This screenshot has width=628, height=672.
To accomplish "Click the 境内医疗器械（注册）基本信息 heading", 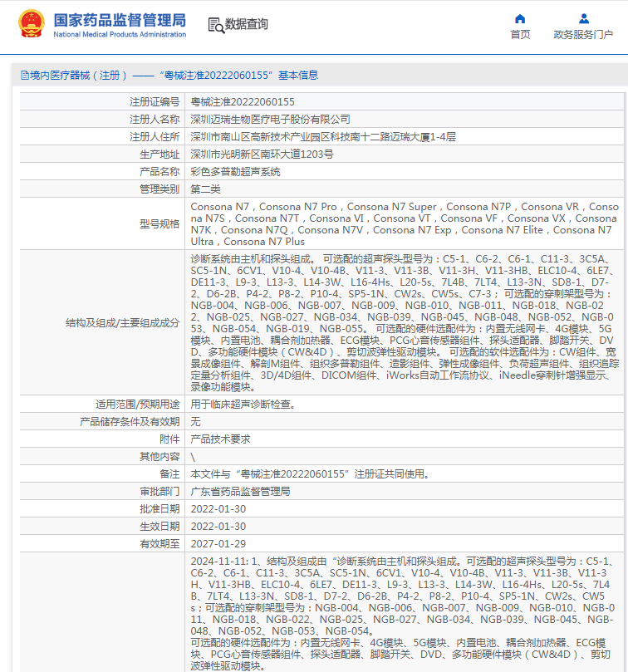I will (169, 76).
